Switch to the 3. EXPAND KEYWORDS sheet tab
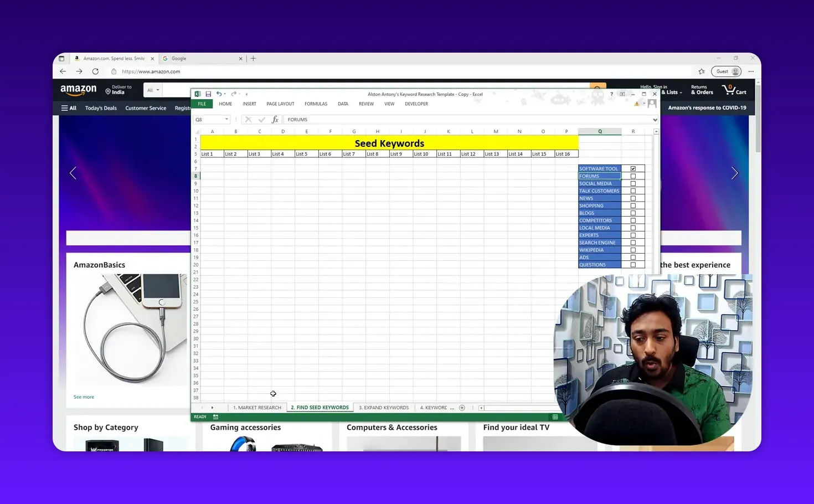 pyautogui.click(x=384, y=407)
